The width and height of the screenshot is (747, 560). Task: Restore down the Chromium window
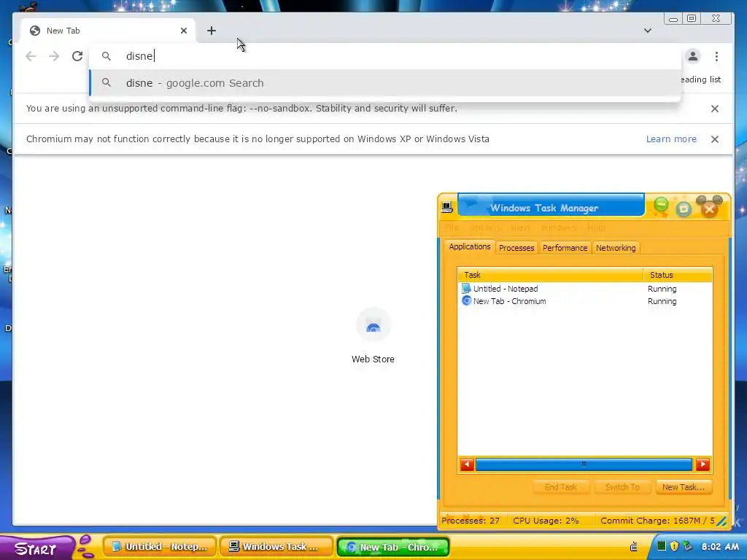[x=692, y=18]
